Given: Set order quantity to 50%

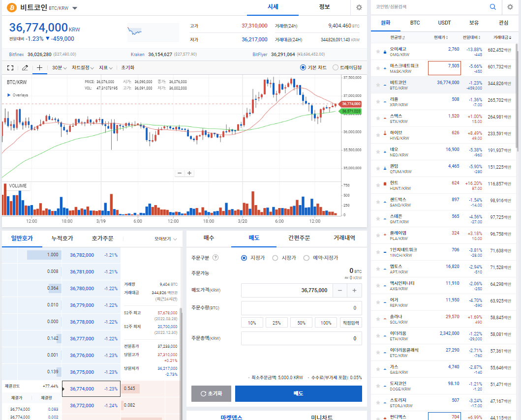Looking at the screenshot, I should [x=302, y=323].
